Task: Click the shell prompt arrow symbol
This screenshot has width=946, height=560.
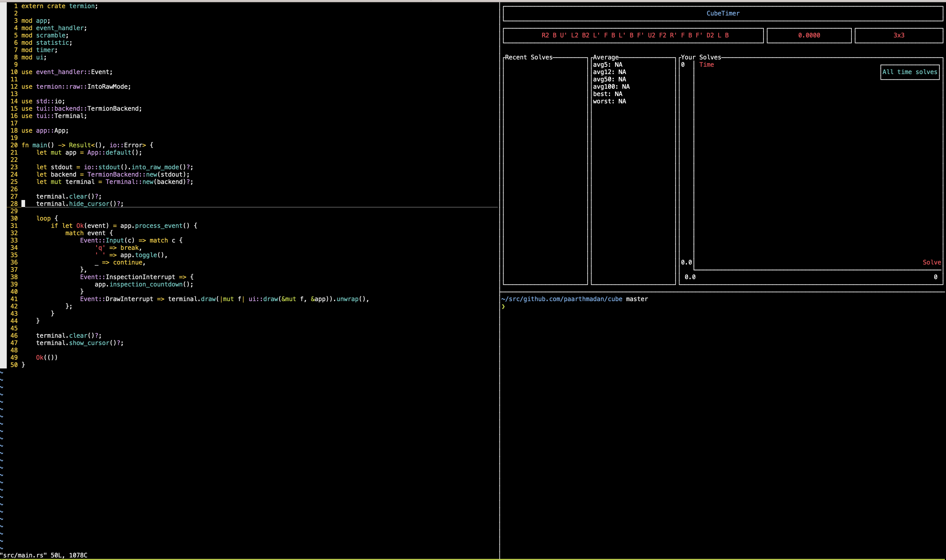Action: pyautogui.click(x=503, y=306)
